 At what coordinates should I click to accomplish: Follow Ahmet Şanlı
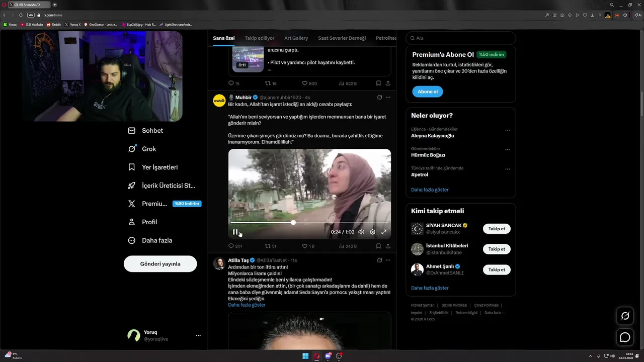tap(497, 269)
